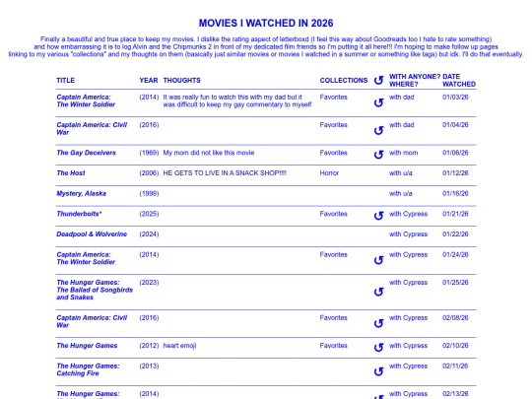Click the year (2013)
532x399 pixels.
[149, 366]
